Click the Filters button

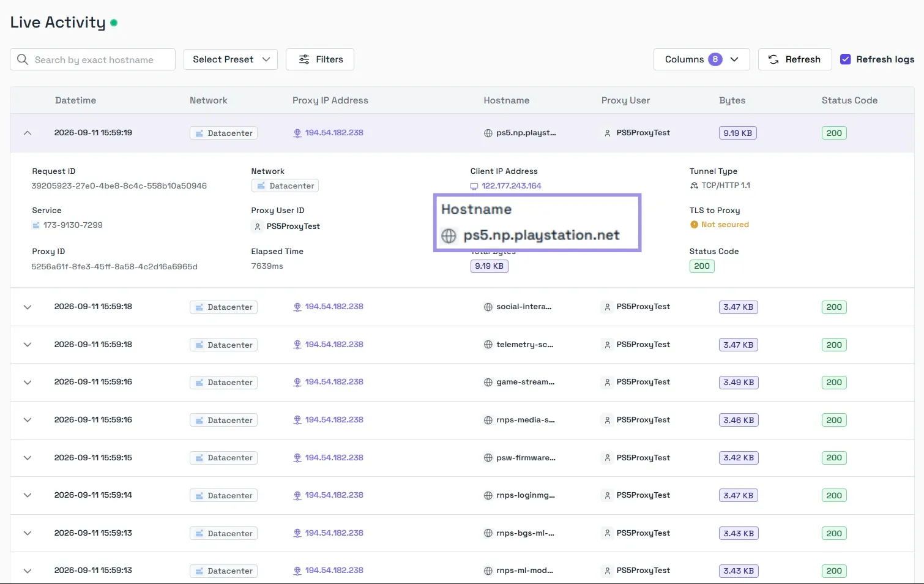pos(320,59)
